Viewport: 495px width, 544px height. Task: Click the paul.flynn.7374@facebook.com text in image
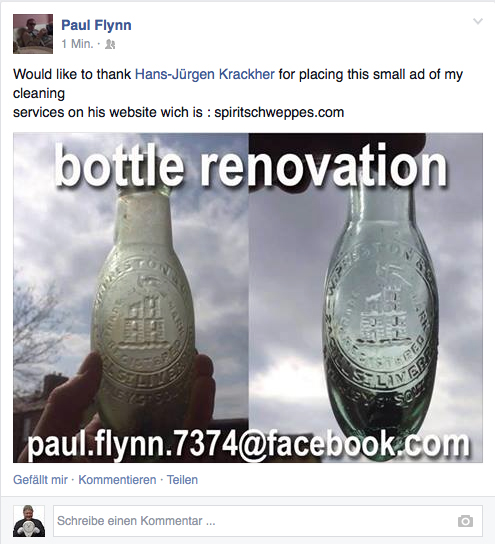click(248, 445)
